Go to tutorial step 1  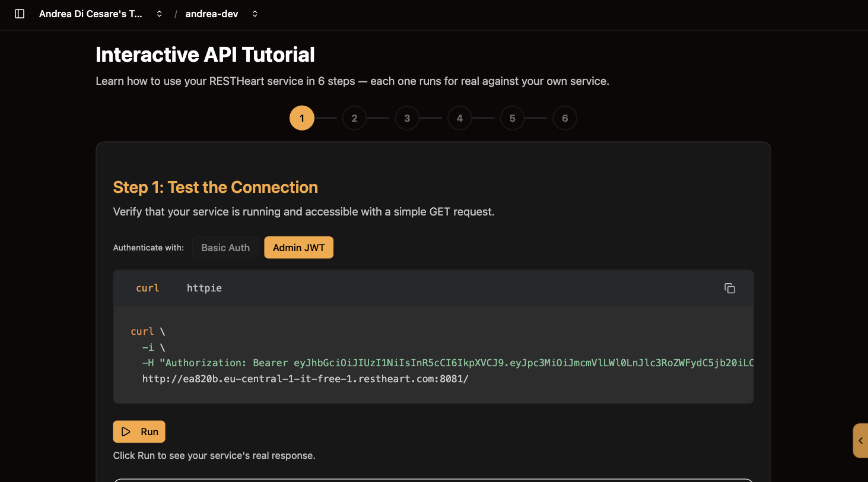pos(302,118)
